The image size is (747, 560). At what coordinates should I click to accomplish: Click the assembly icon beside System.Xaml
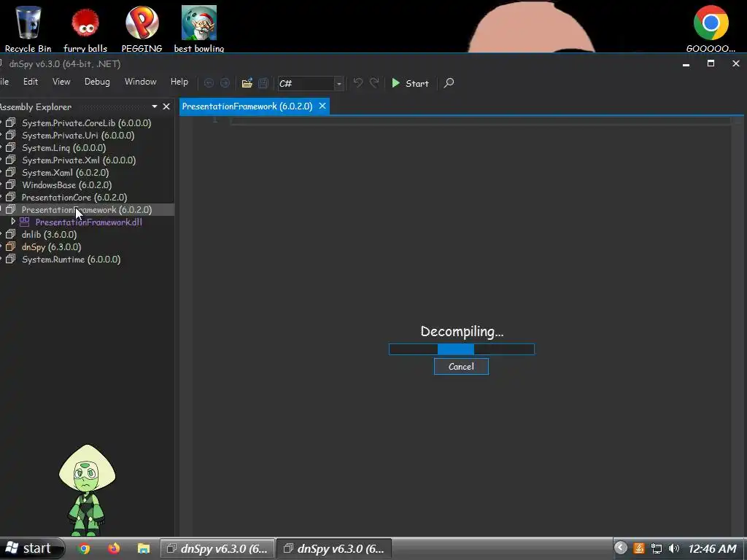10,172
